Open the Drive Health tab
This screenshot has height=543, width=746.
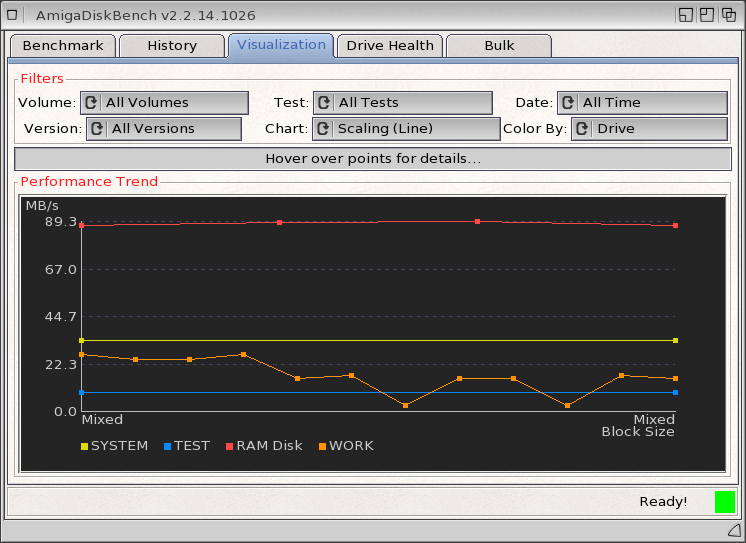pos(390,46)
